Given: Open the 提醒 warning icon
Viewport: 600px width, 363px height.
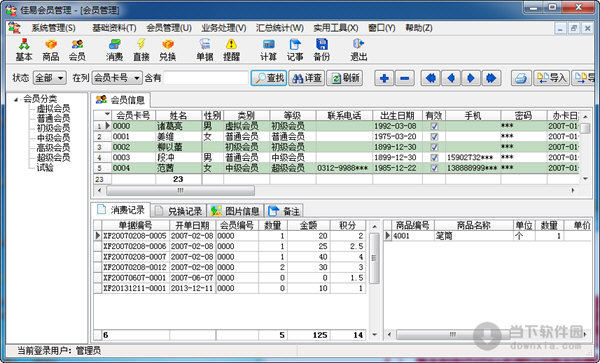Looking at the screenshot, I should (x=232, y=50).
